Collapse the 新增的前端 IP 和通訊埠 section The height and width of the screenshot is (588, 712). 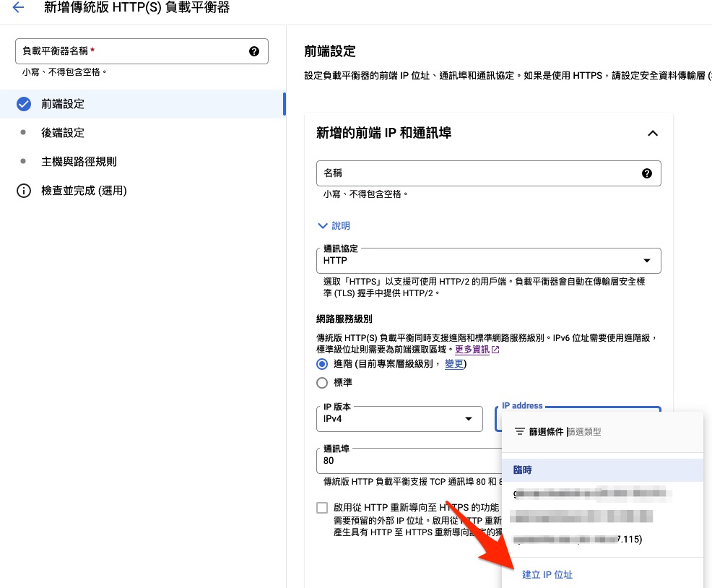coord(652,133)
